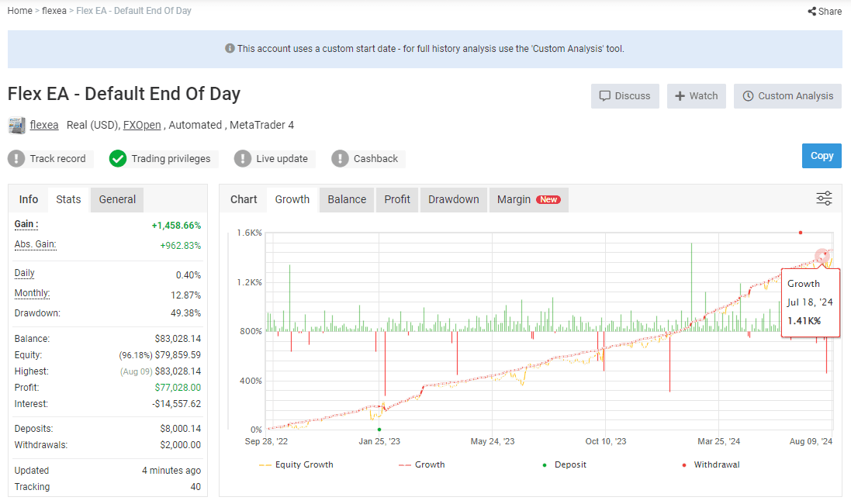The width and height of the screenshot is (851, 504).
Task: Toggle Deposit markers in chart legend
Action: click(x=564, y=464)
